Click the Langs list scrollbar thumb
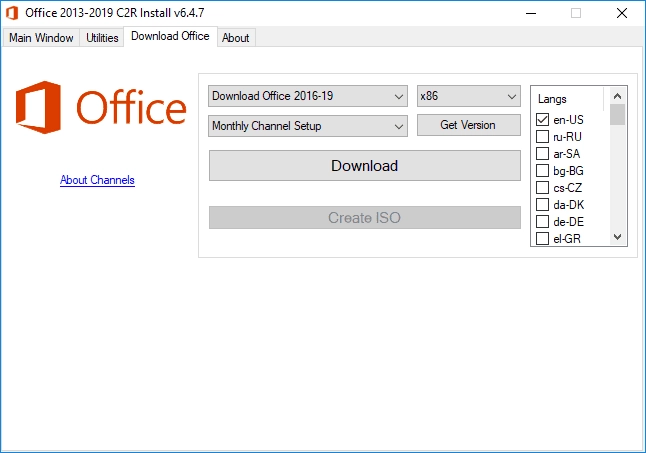The height and width of the screenshot is (453, 646). tap(617, 114)
